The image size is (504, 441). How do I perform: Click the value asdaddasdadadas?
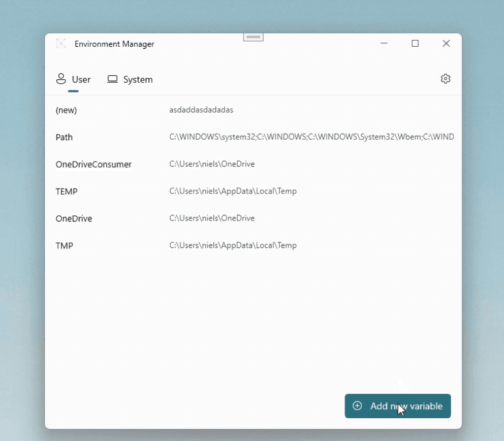pos(201,110)
